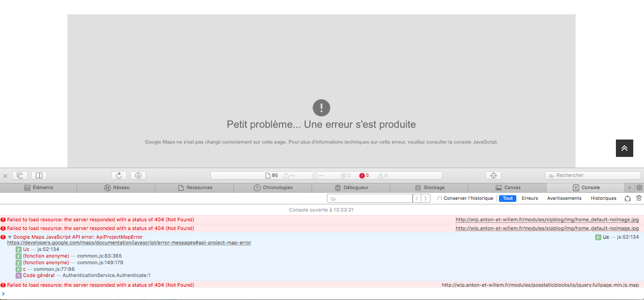Click the console garbage collect icon
This screenshot has width=644, height=300.
pos(628,198)
